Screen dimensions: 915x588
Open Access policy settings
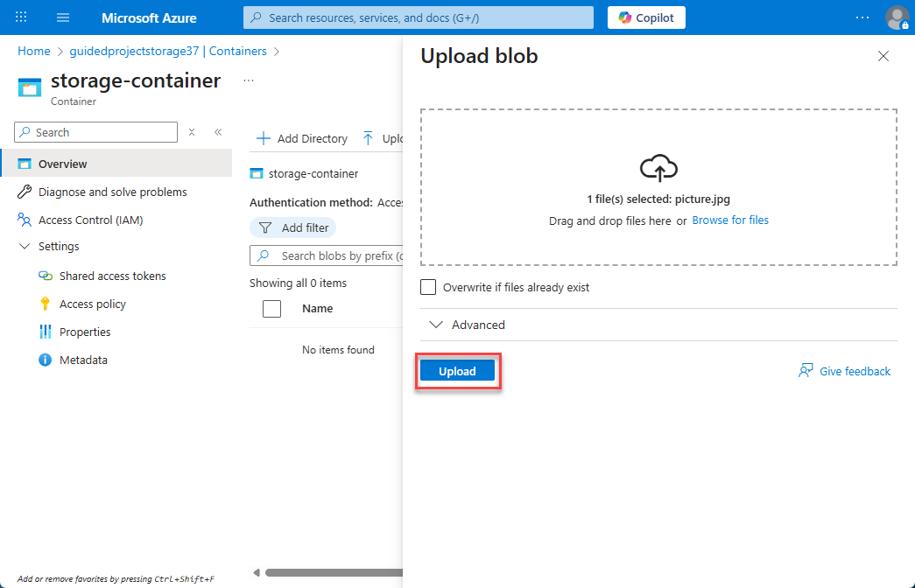[93, 304]
